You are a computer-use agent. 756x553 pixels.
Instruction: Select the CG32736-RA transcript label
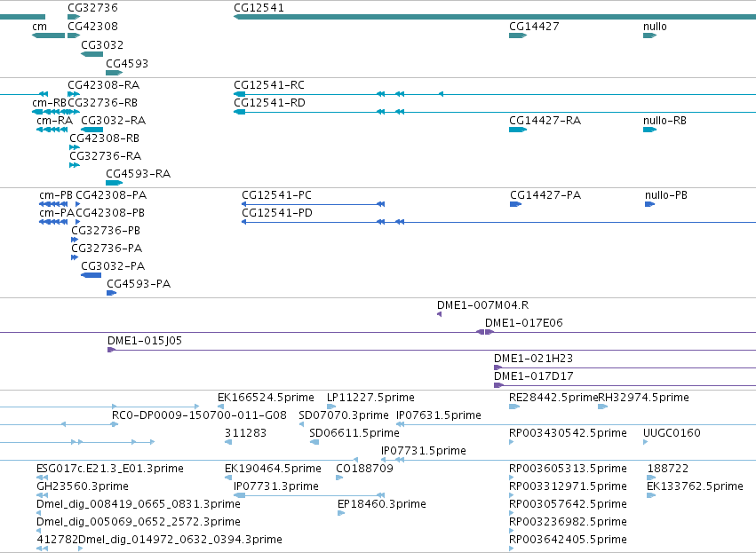point(105,156)
